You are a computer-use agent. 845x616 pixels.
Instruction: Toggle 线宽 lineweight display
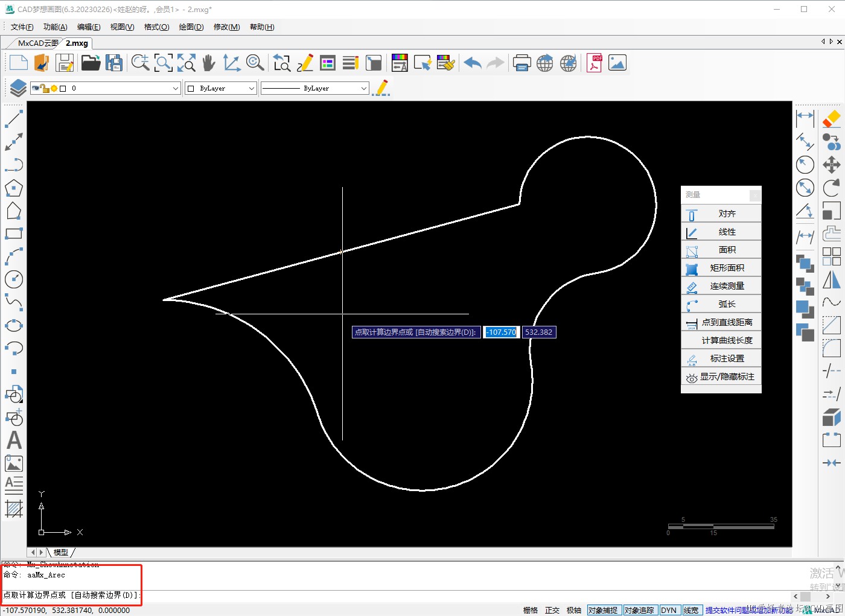tap(691, 611)
